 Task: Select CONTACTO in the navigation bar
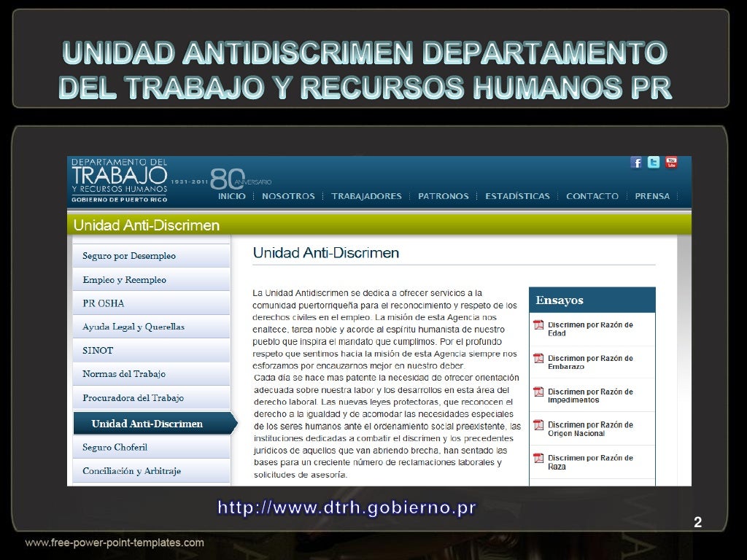(592, 196)
